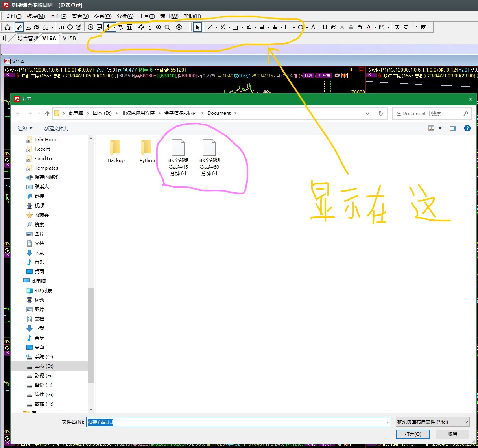
Task: Click the zoom out magnifier icon
Action: coord(167,27)
